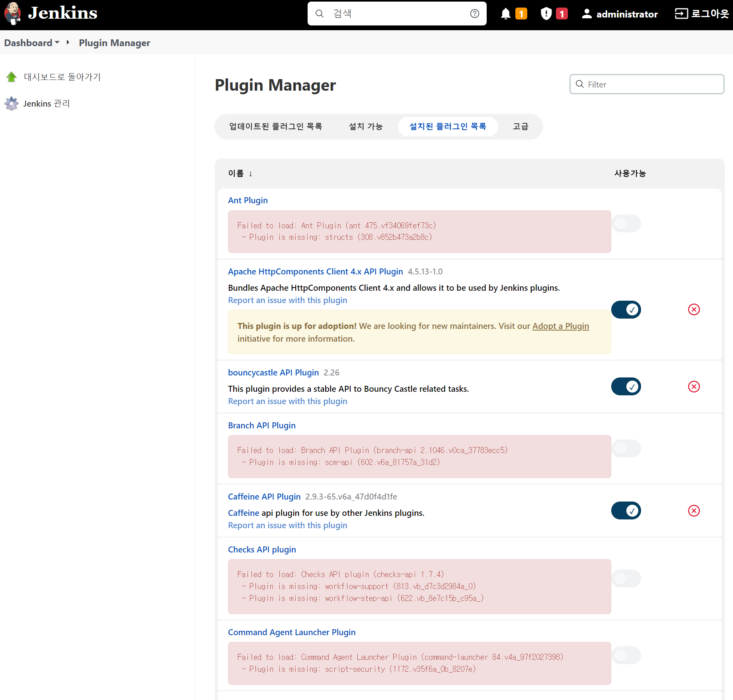Image resolution: width=733 pixels, height=700 pixels.
Task: Click Branch API 'Plugin is missing: scm-api' text
Action: (x=341, y=462)
